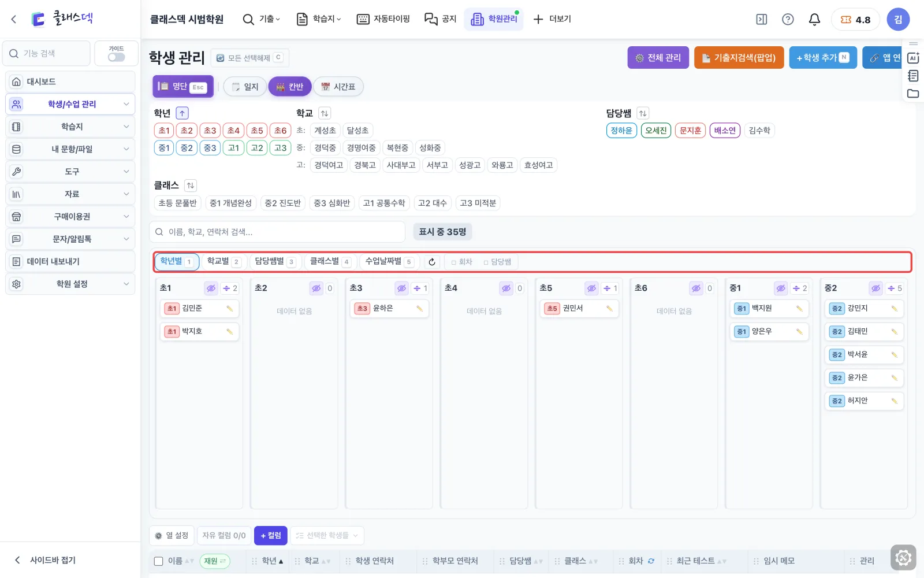
Task: Click the 열 설정 button
Action: (172, 535)
